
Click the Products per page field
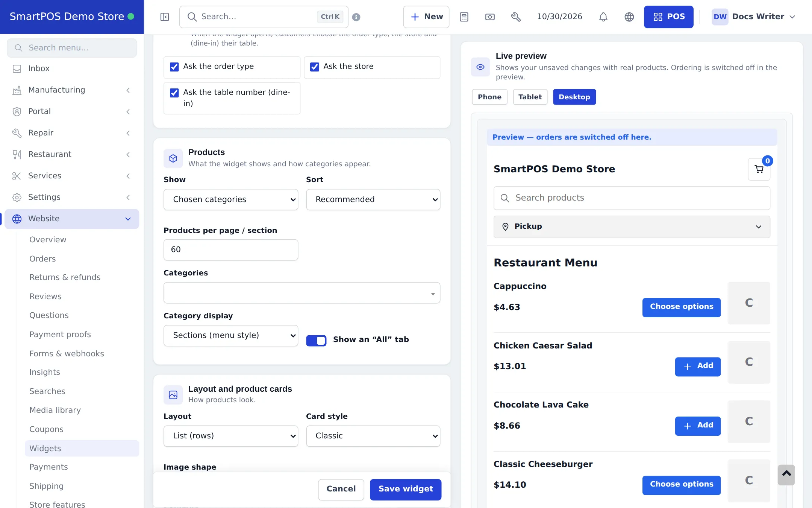pos(231,250)
